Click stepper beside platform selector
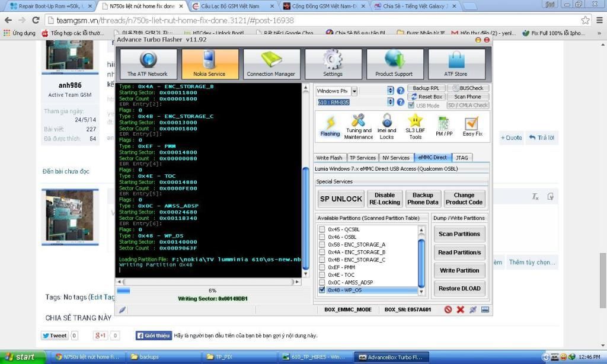This screenshot has height=364, width=607. 390,91
